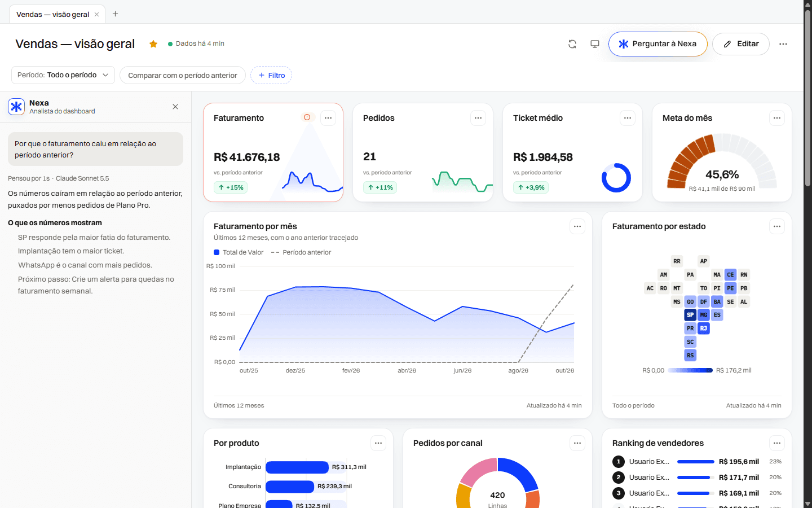Select RJ state tile on the map
This screenshot has height=508, width=812.
[704, 329]
